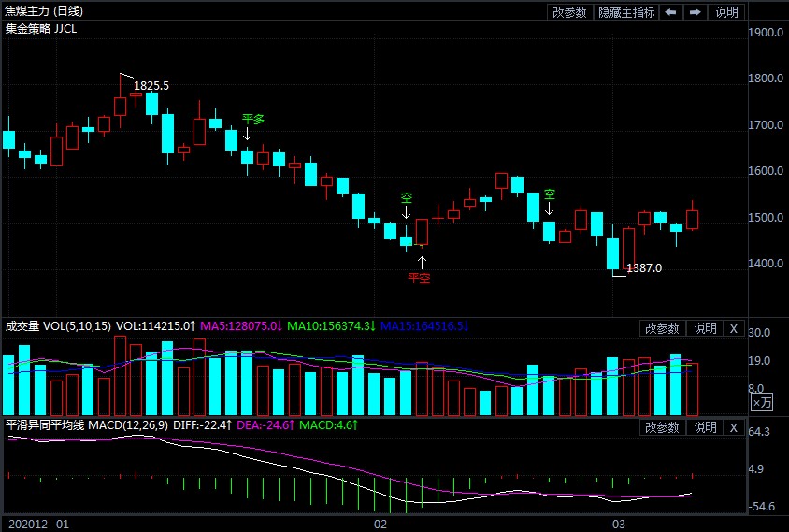Viewport: 789px width, 532px height.
Task: Click the VOL:114215.0 value
Action: tap(155, 326)
